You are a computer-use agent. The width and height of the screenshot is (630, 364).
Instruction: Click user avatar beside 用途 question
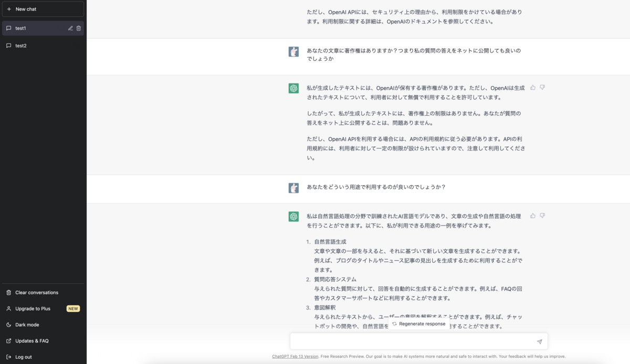[x=293, y=188]
